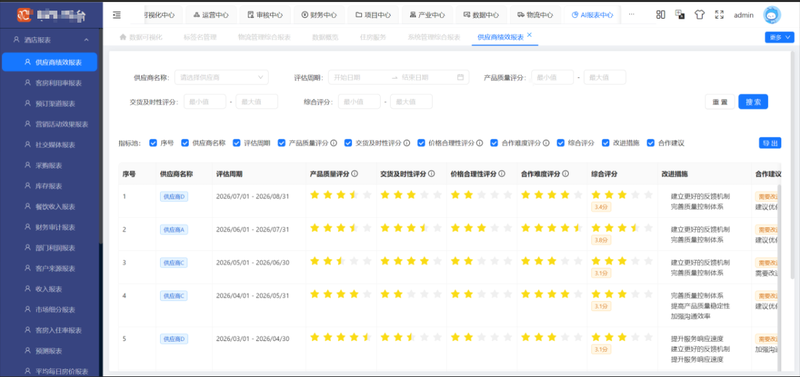Click the 重置 reset button

(x=720, y=102)
